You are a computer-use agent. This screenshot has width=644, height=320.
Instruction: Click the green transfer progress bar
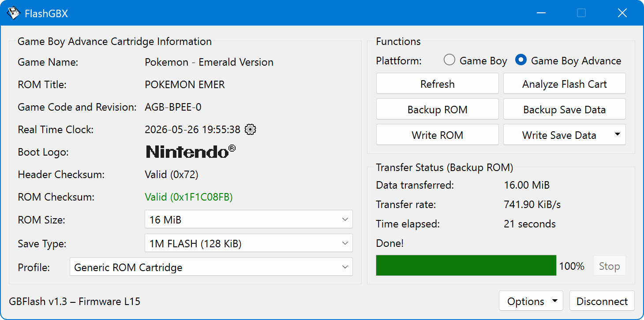[x=466, y=265]
